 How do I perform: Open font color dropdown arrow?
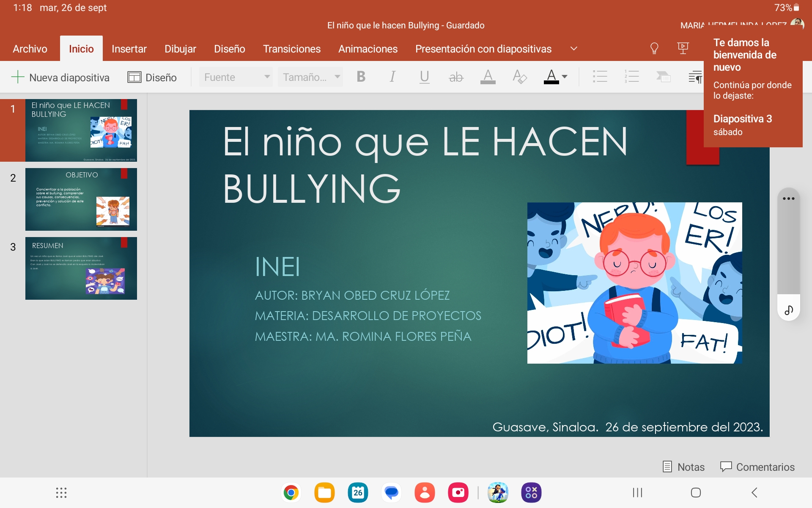(x=565, y=77)
